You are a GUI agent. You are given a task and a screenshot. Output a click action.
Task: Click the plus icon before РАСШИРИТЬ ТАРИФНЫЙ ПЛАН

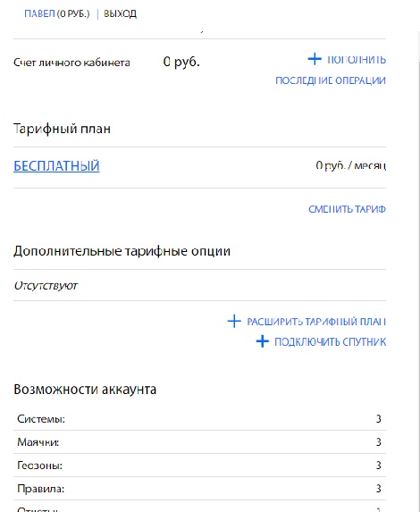pos(234,322)
